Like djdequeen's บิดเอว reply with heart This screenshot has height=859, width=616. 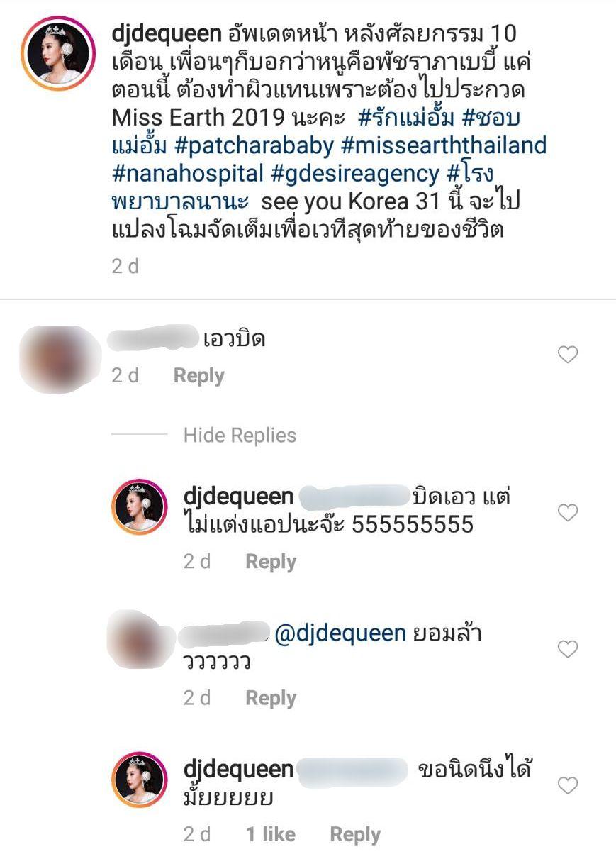coord(568,512)
